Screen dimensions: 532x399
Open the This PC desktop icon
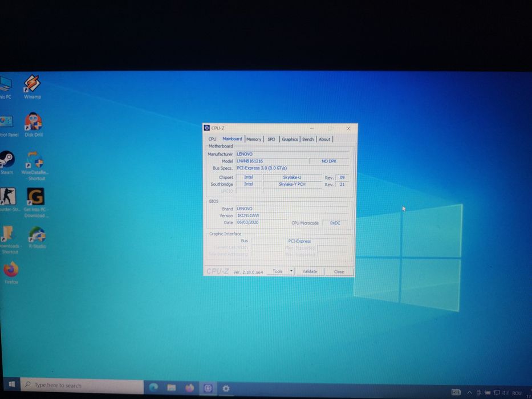[x=6, y=88]
